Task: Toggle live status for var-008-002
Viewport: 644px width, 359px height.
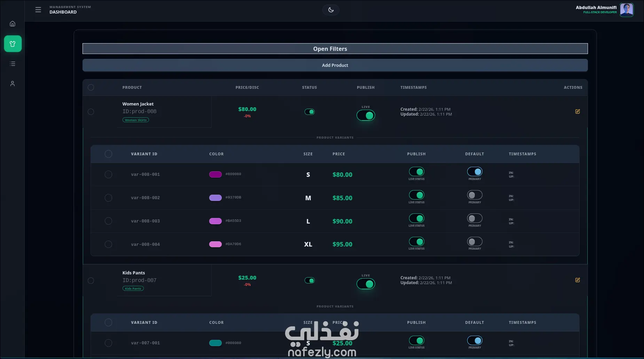Action: 416,195
